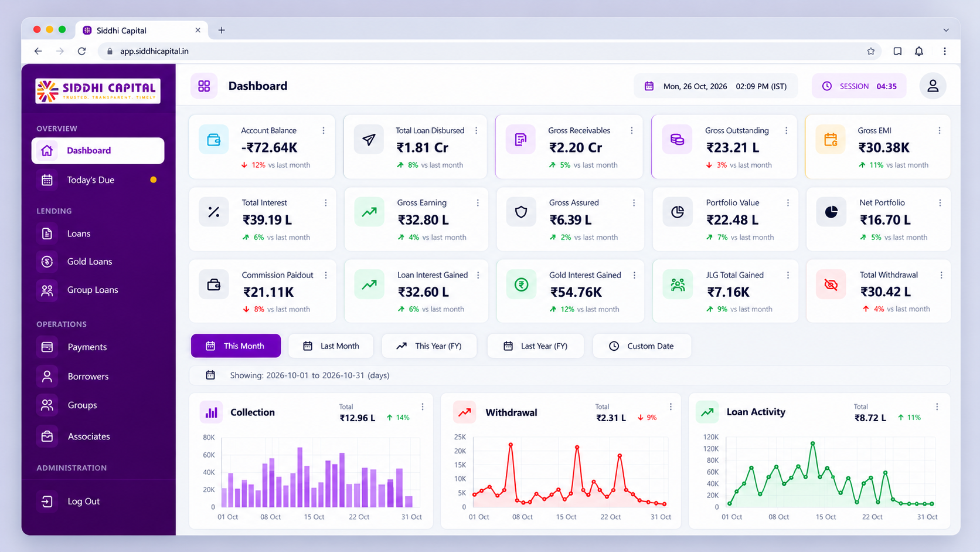
Task: Click the Total Interest percent icon
Action: pos(214,212)
